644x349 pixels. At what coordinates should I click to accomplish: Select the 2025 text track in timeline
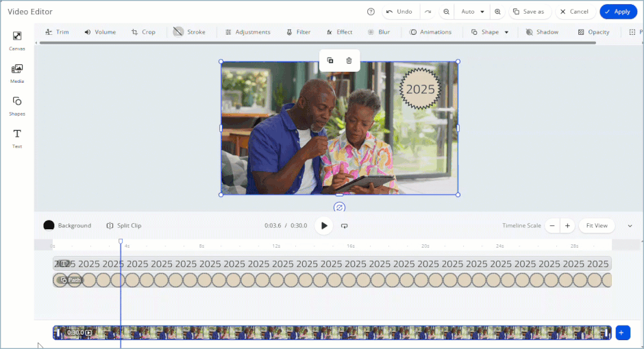(x=332, y=263)
